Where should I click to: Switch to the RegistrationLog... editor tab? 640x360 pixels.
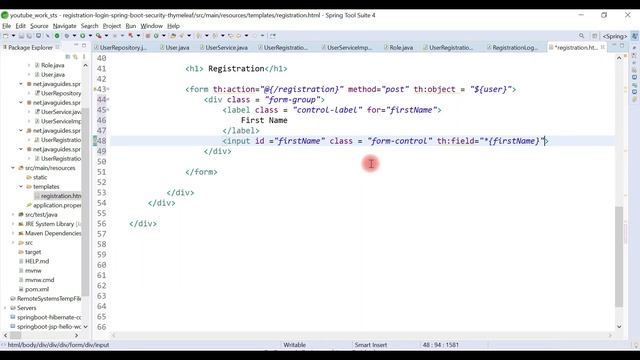pyautogui.click(x=512, y=47)
